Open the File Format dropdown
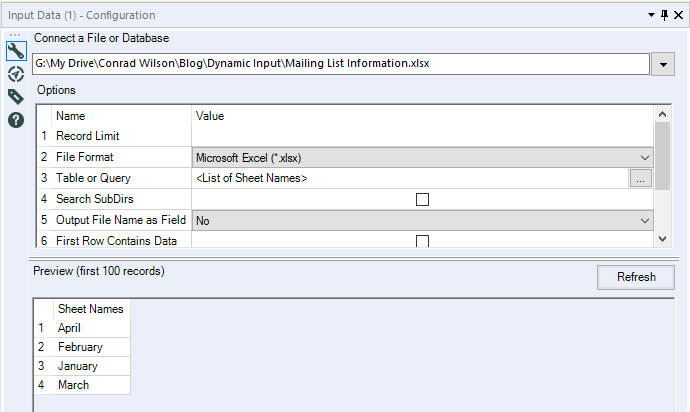 [422, 157]
